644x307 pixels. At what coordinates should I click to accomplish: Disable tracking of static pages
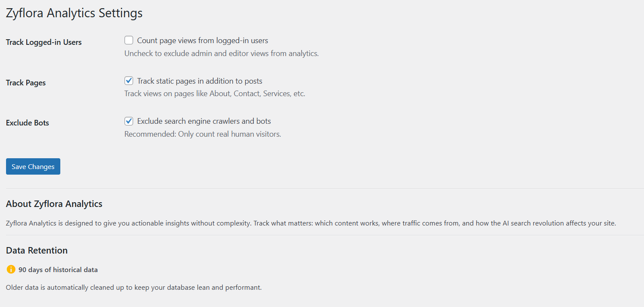129,80
